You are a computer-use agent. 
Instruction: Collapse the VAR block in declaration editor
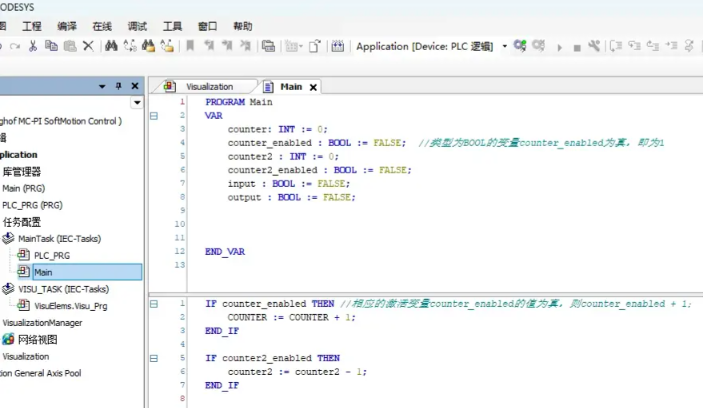(x=154, y=116)
